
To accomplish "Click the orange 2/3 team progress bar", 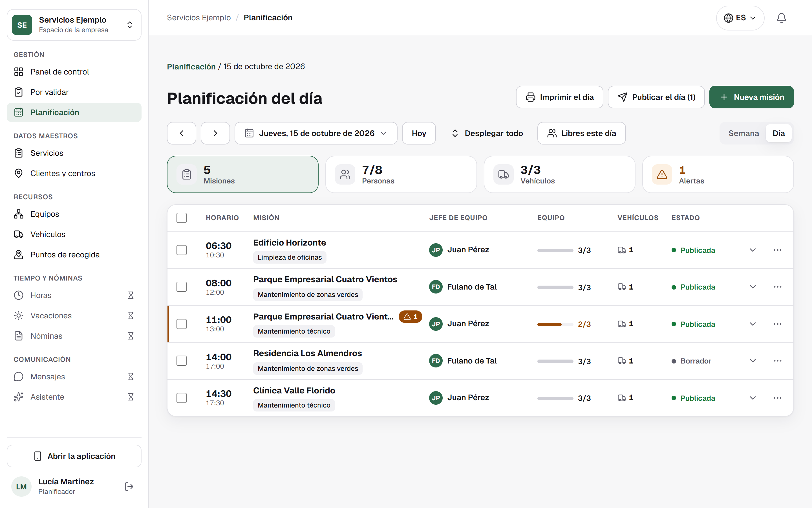I will coord(555,325).
